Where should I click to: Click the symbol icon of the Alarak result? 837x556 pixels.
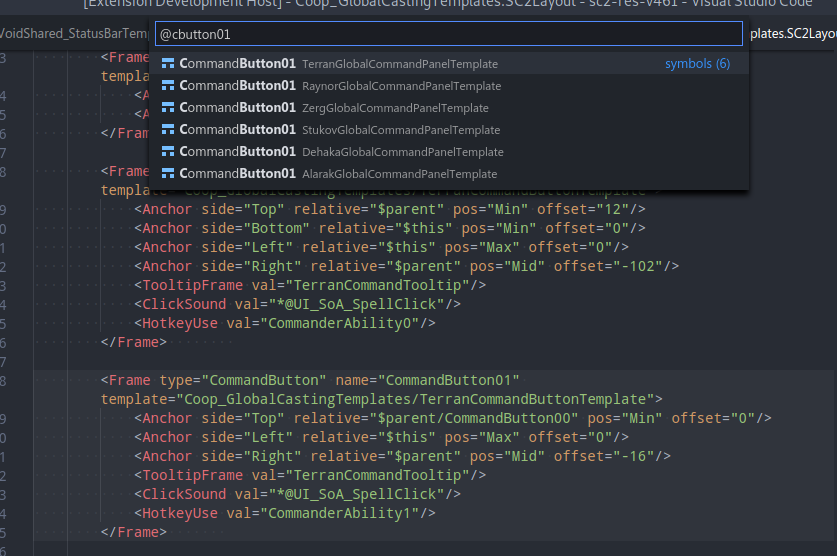click(168, 173)
